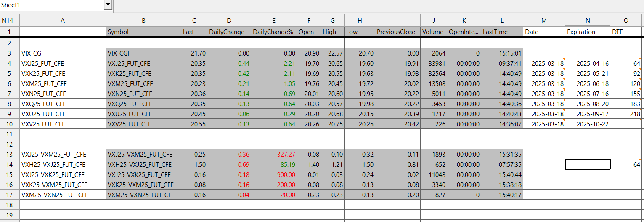Select column O header
The image size is (644, 222).
[627, 20]
